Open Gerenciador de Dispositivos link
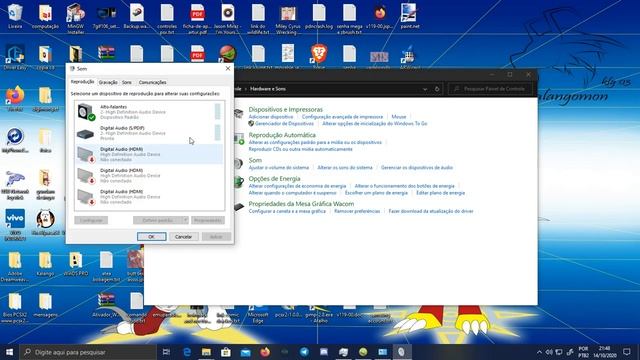The height and width of the screenshot is (360, 640). click(x=284, y=123)
